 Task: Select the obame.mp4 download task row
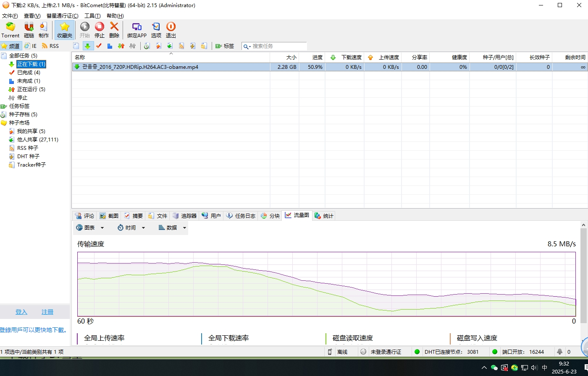pos(330,67)
